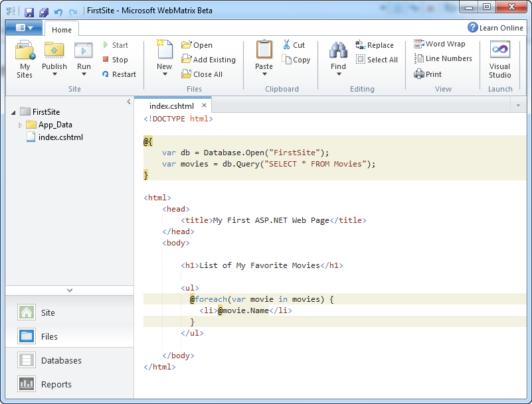Open the Find dropdown arrow
Image resolution: width=532 pixels, height=404 pixels.
pos(339,74)
